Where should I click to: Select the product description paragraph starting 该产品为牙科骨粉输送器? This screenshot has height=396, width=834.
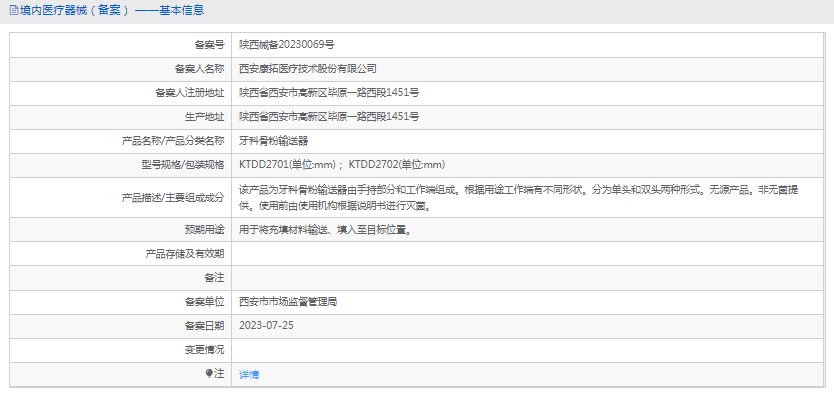coord(519,197)
